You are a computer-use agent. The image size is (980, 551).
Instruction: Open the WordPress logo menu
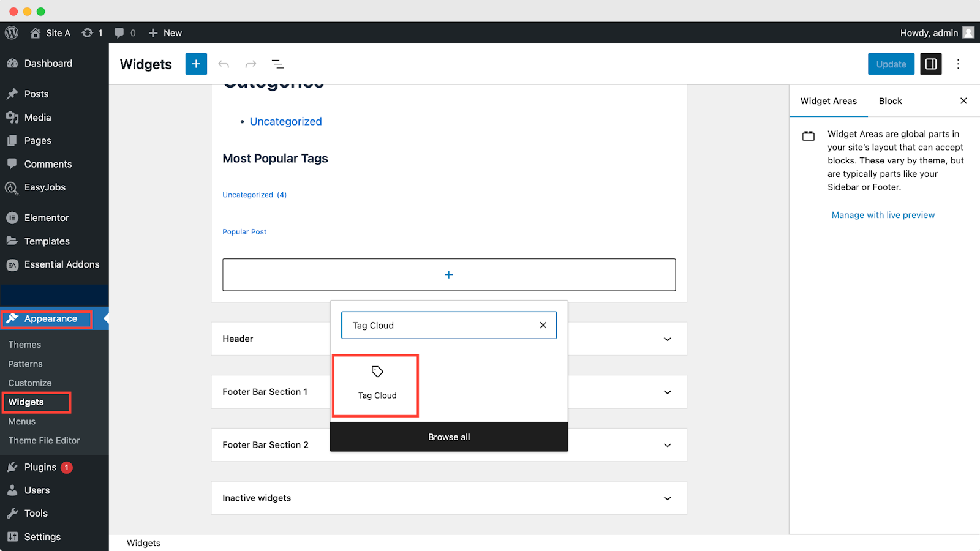click(x=12, y=33)
